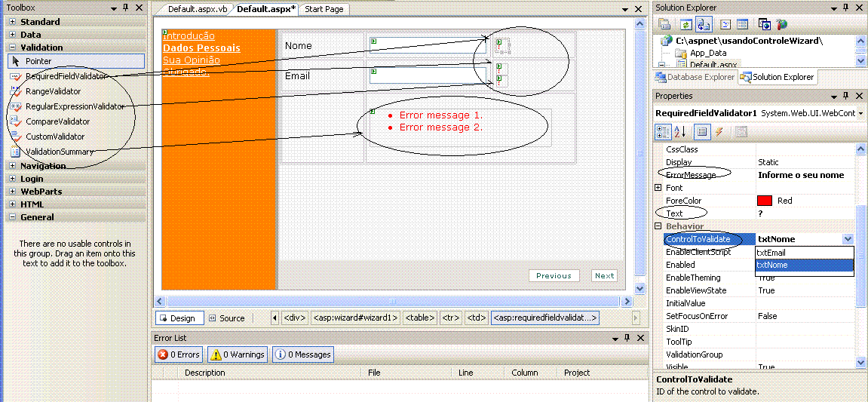Click the wizard Previous button
Screen dimensions: 868x402
pos(554,276)
